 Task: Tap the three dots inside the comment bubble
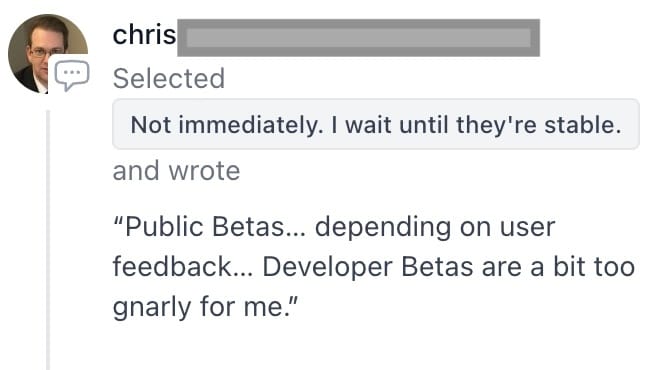point(72,72)
